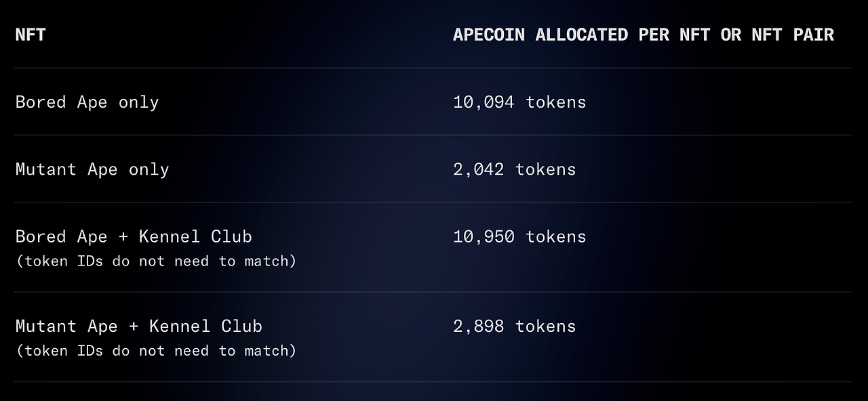Select Bored Ape + Kennel Club label
The width and height of the screenshot is (868, 401).
coord(134,236)
